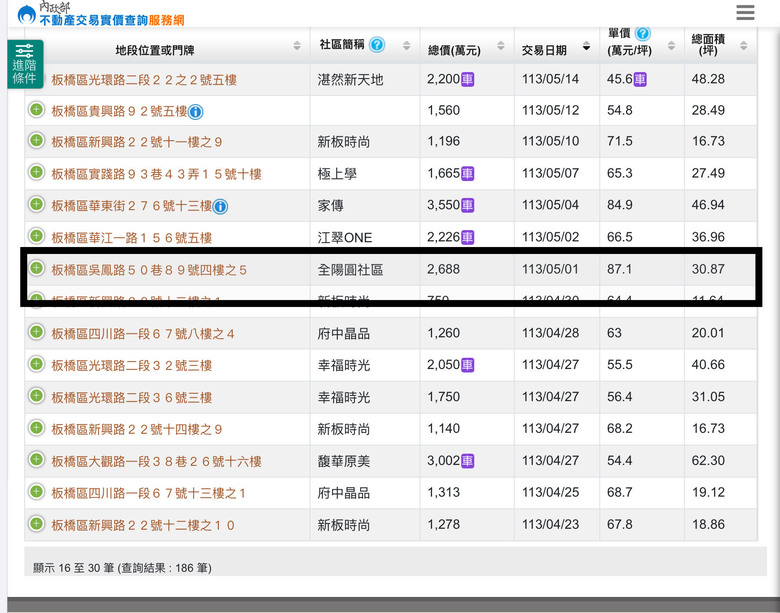
Task: Sort by 單價(萬元/坪) column arrows
Action: (672, 46)
